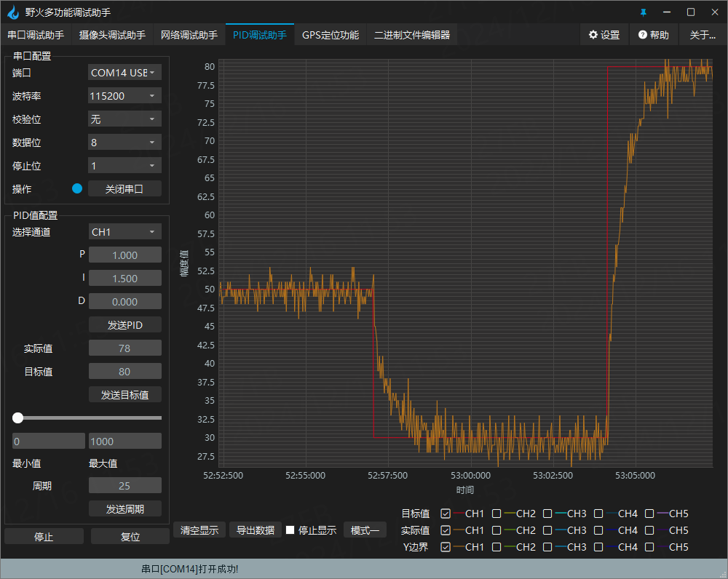Click 清空显示 button

[x=199, y=530]
